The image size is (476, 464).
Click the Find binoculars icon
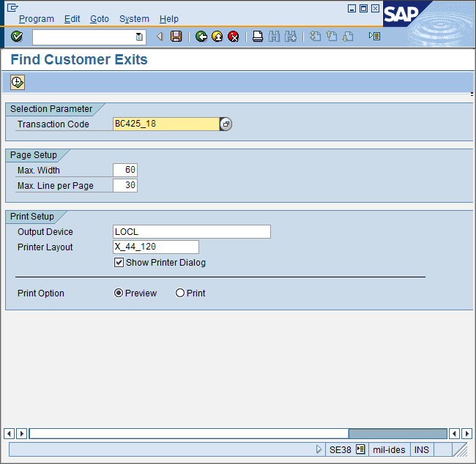click(274, 37)
